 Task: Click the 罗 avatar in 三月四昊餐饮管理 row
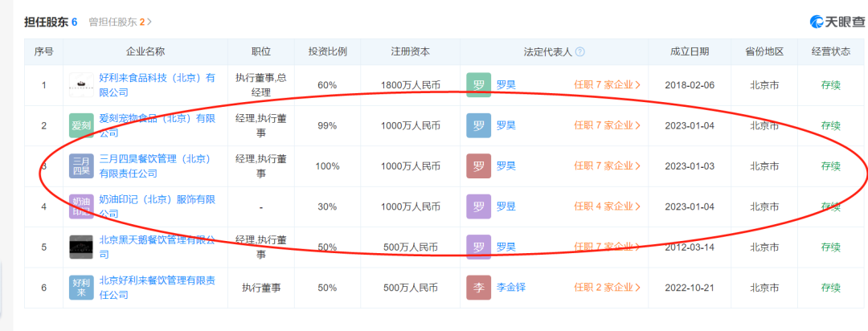tap(478, 166)
